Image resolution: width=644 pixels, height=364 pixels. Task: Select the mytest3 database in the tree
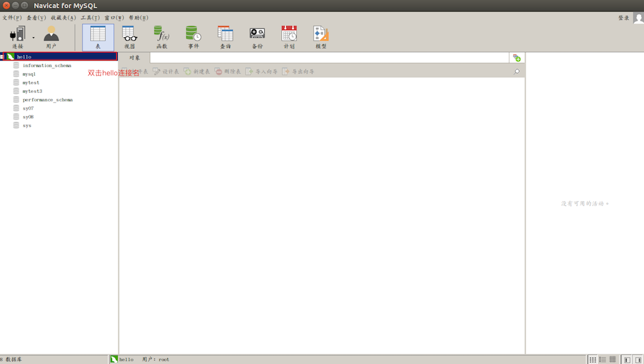pyautogui.click(x=32, y=91)
